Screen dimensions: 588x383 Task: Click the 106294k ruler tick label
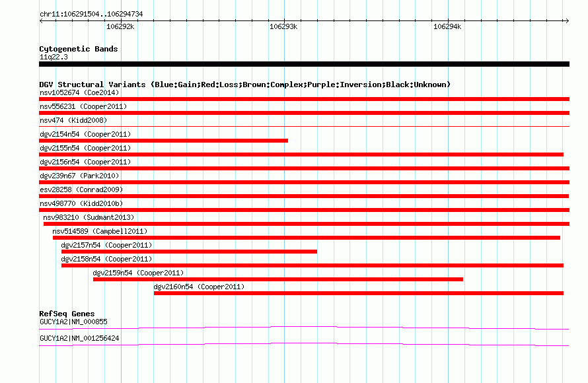click(447, 26)
